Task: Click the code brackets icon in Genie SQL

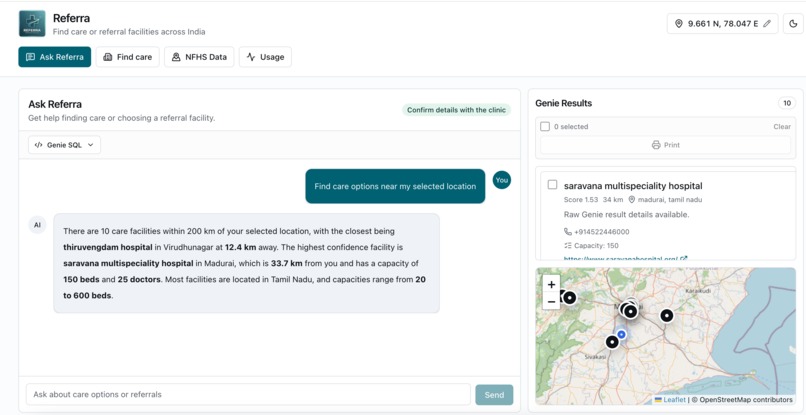Action: (x=38, y=145)
